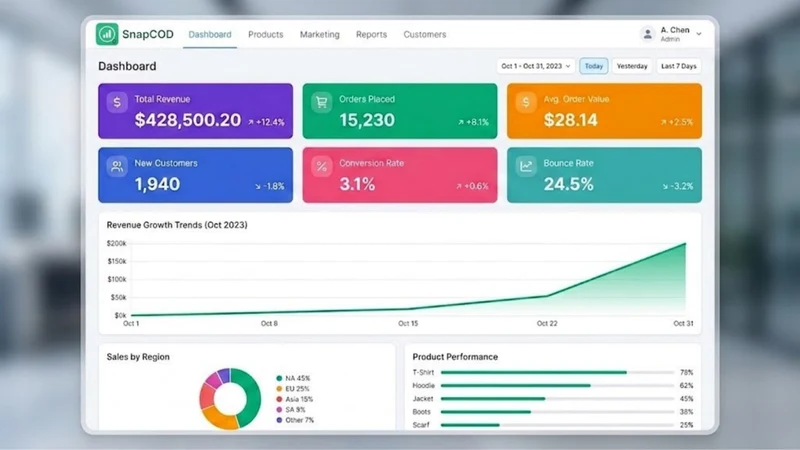This screenshot has width=800, height=450.
Task: Open the Dashboard tab
Action: pos(210,35)
